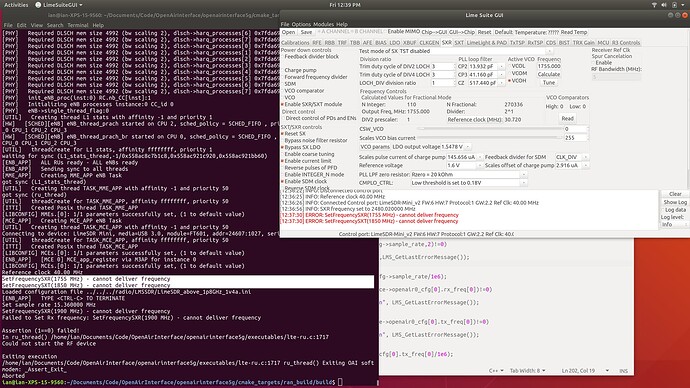The image size is (690, 388).
Task: Open Modules menu in Lime Suite GUI
Action: pyautogui.click(x=323, y=24)
